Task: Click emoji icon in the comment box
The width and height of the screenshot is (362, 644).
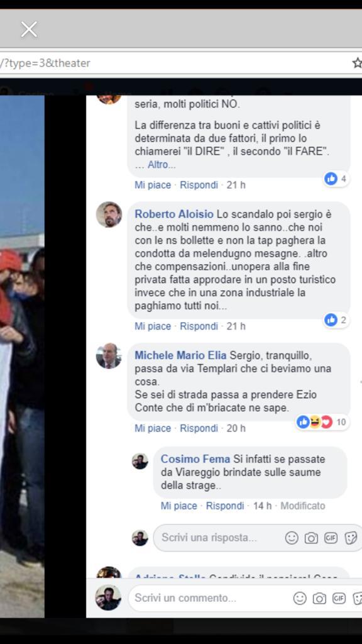Action: [x=300, y=599]
